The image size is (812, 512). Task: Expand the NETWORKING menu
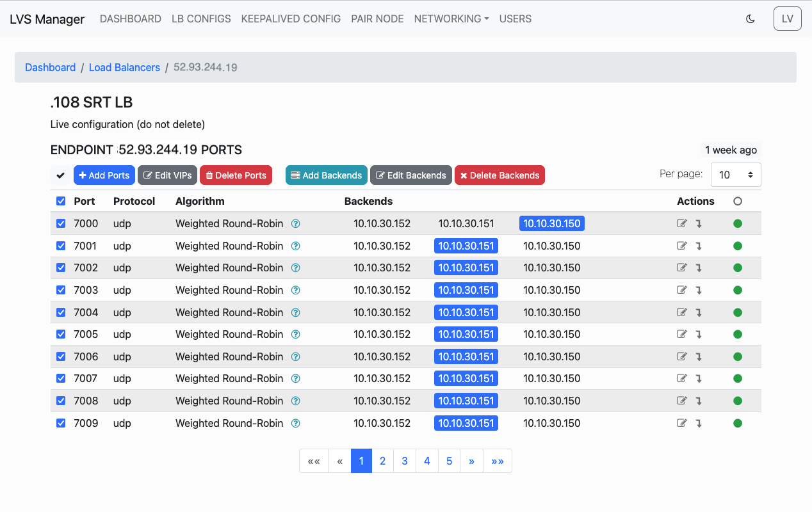[x=451, y=19]
